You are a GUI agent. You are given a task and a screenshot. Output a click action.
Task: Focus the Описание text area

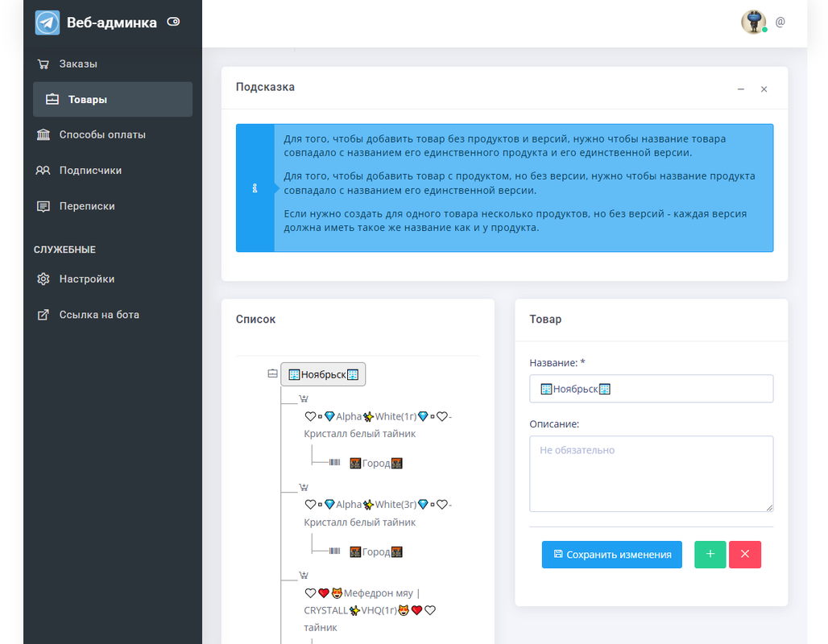tap(651, 473)
